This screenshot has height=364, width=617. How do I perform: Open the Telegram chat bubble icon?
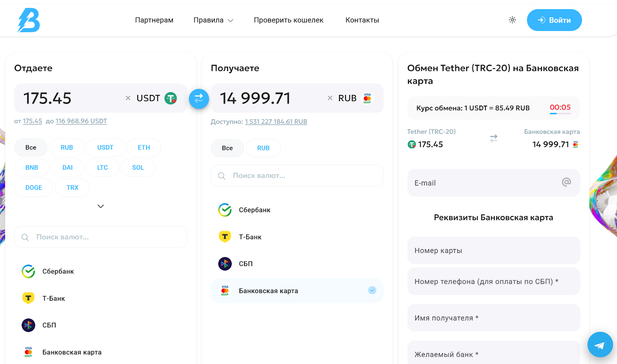(x=600, y=345)
